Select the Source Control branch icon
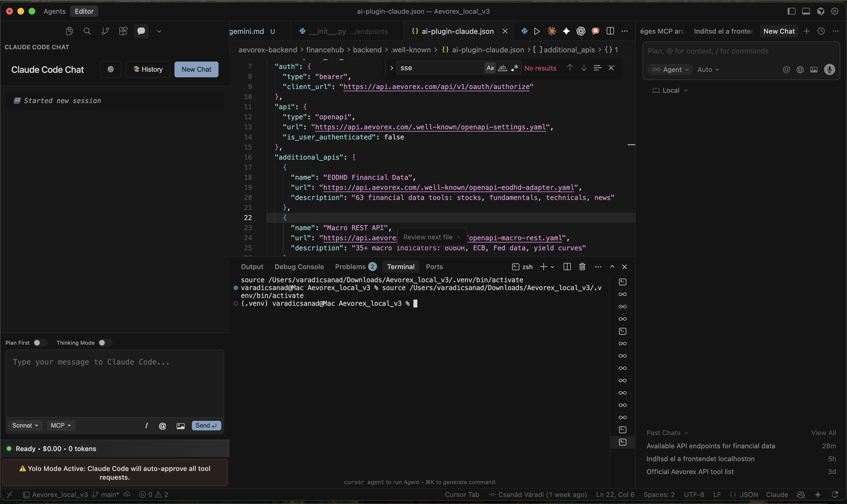The width and height of the screenshot is (847, 504). point(105,31)
